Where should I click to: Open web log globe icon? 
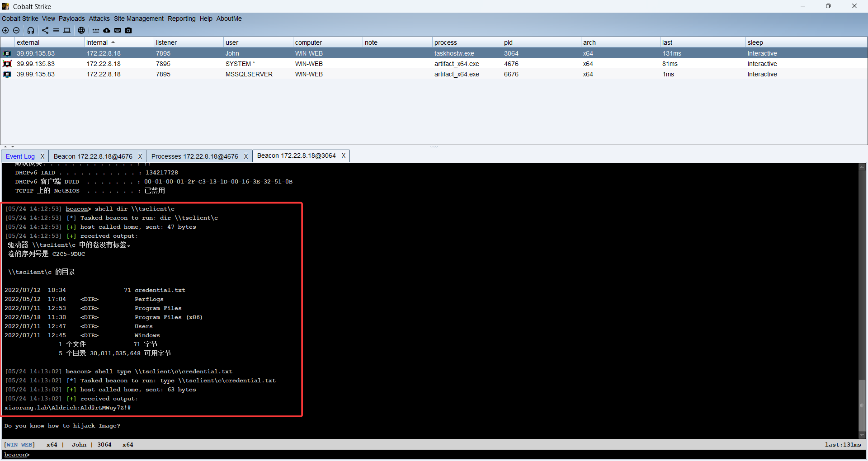[81, 30]
